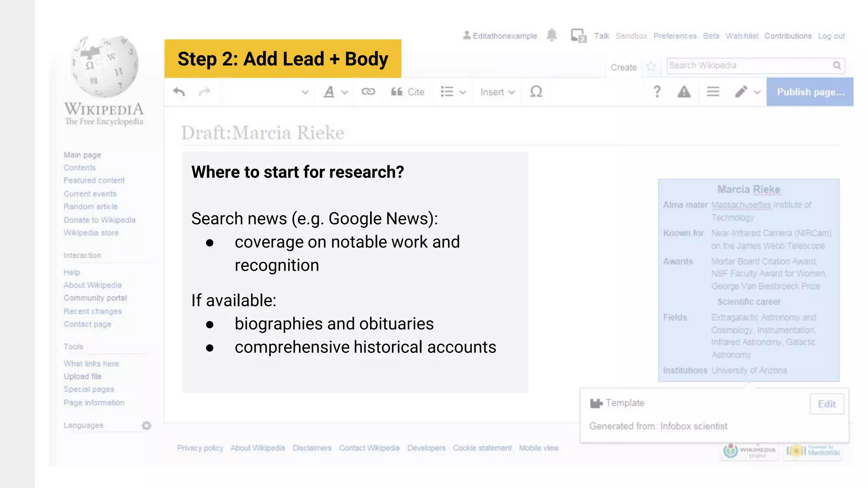The height and width of the screenshot is (488, 868).
Task: Click the notifications bell icon
Action: pos(552,35)
